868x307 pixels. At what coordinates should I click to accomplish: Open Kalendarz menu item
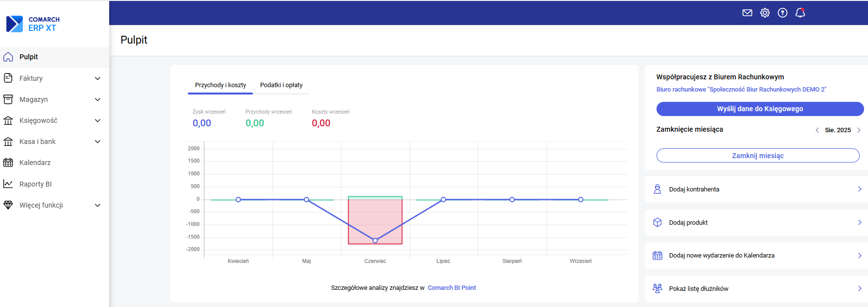click(54, 163)
